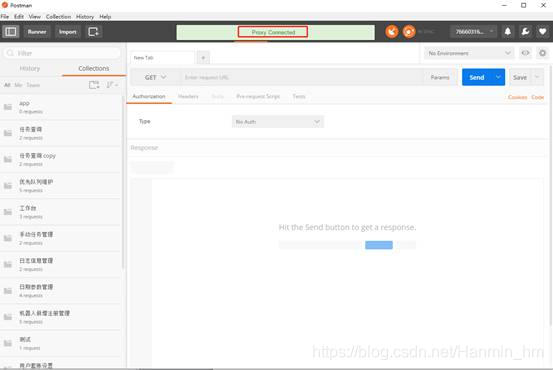Screen dimensions: 553x370
Task: Add a new request tab with plus
Action: tap(203, 57)
